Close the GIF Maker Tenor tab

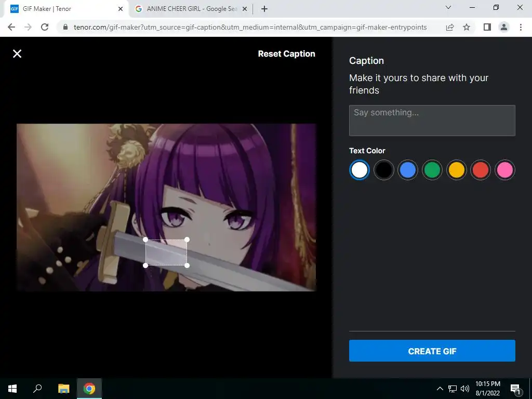coord(121,9)
